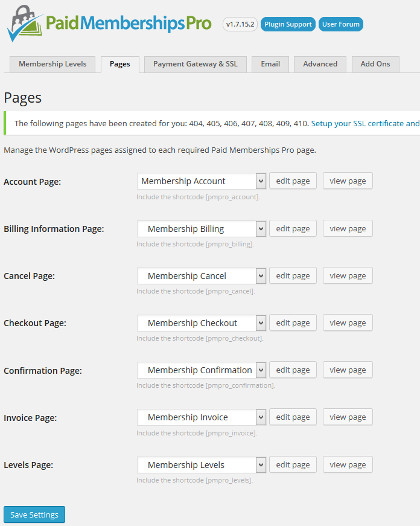
Task: Select the Pages tab
Action: (120, 64)
